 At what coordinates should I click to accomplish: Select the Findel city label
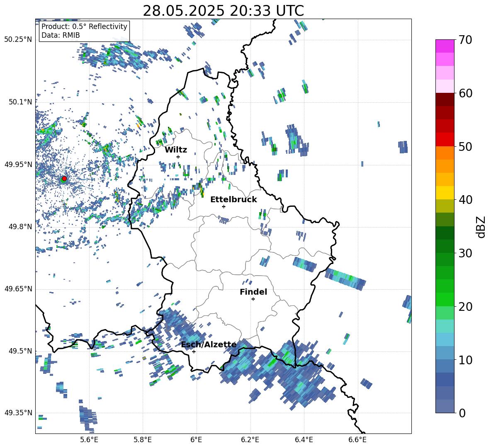tap(253, 292)
